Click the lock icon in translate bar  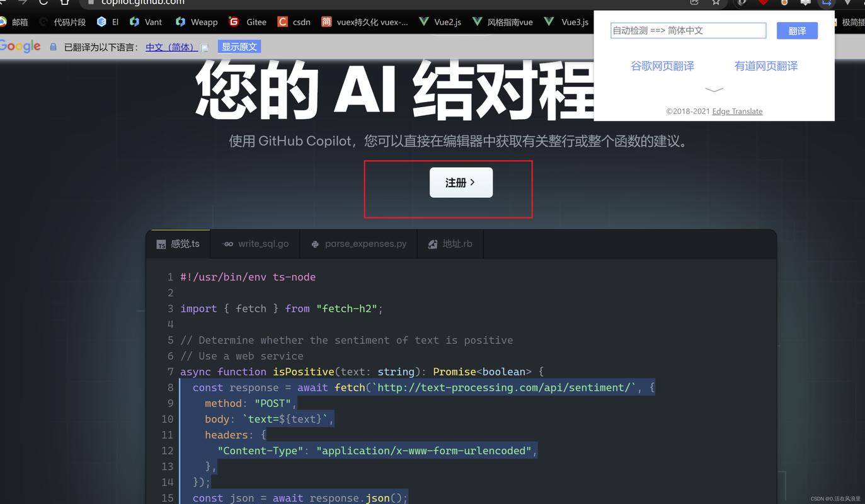(x=53, y=47)
